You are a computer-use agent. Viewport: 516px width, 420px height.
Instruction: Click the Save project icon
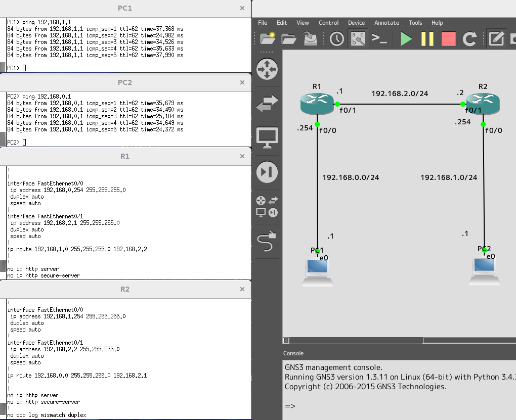[310, 39]
